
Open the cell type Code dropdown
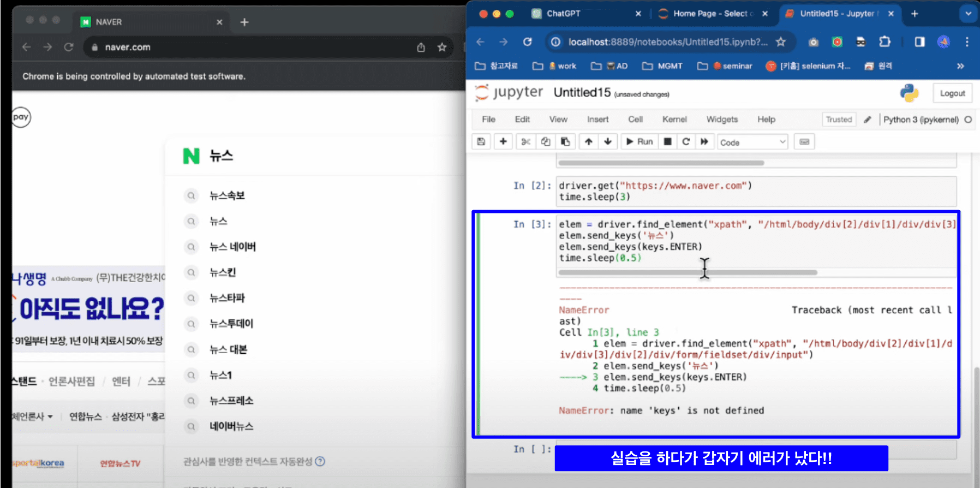[752, 142]
